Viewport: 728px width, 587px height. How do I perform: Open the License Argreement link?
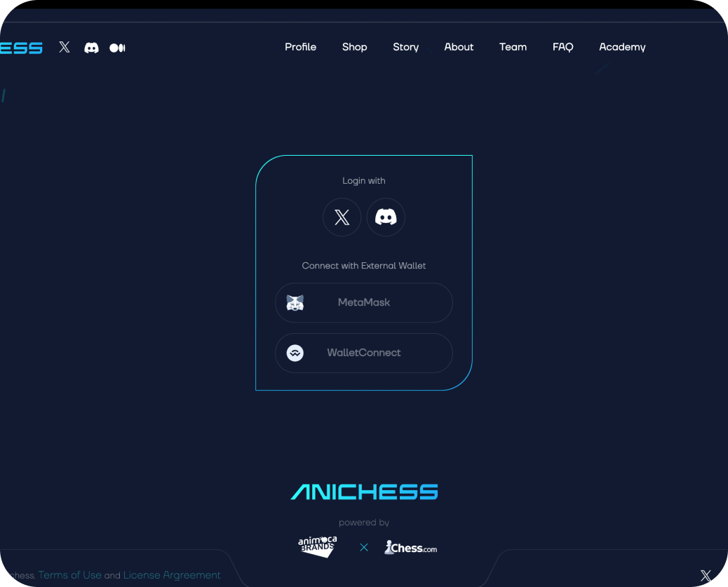tap(172, 575)
